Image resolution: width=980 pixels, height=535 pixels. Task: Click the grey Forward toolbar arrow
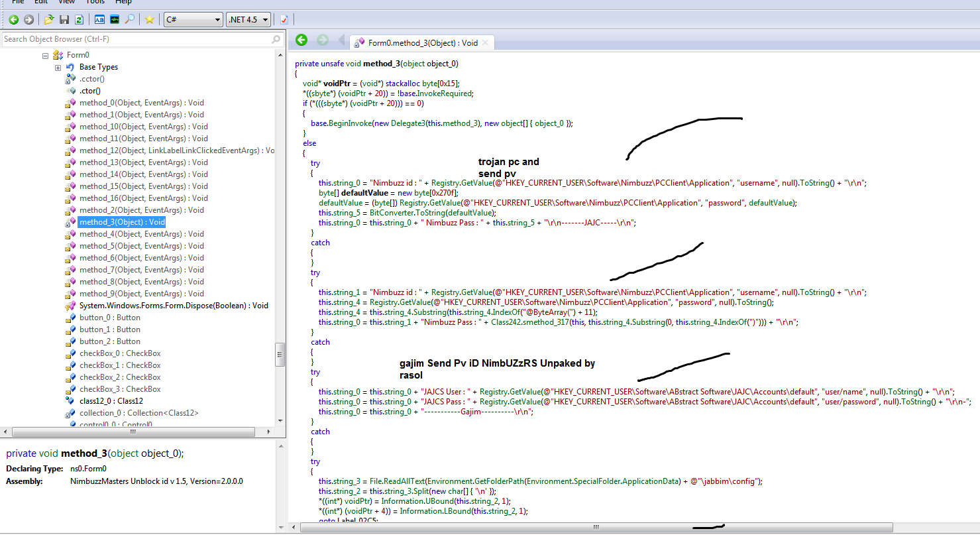pyautogui.click(x=28, y=20)
